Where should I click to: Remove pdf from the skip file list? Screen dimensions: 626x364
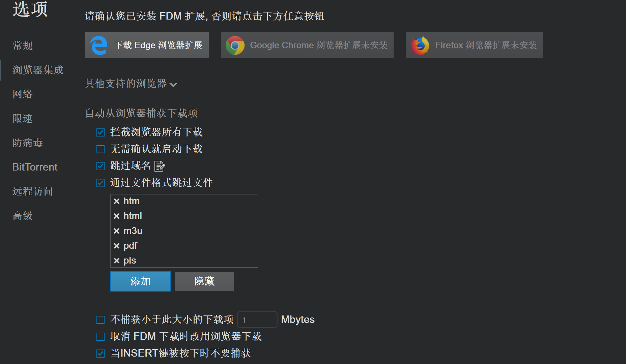117,245
